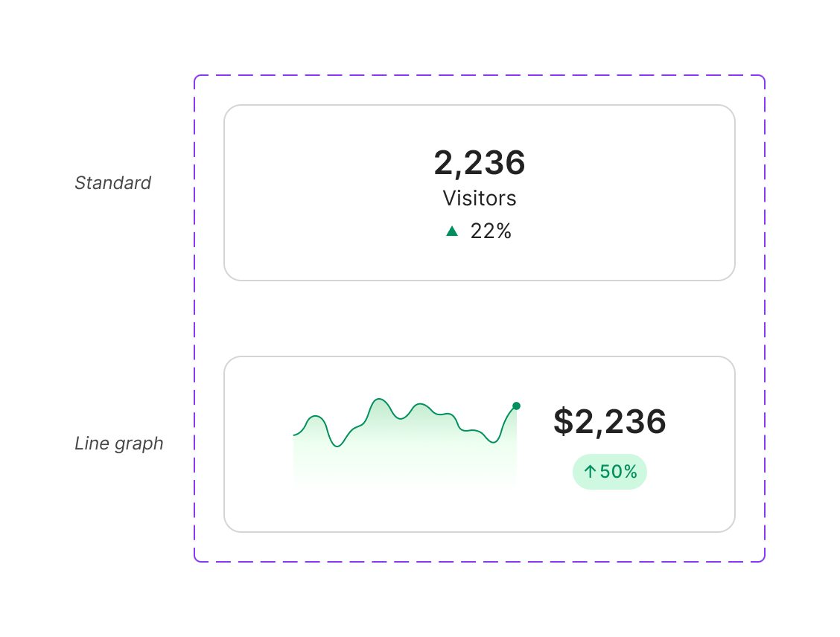Click the first dip of the sparkline
Screen dimensions: 840x637
point(337,445)
